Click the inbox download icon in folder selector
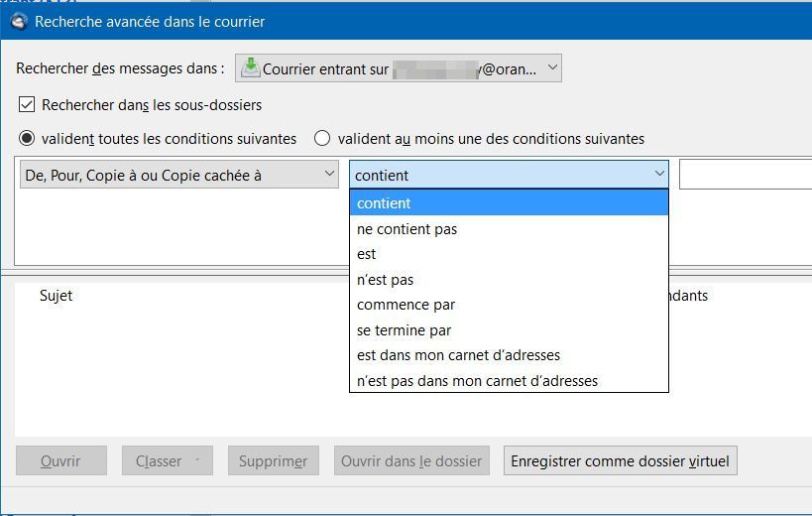812x516 pixels. pyautogui.click(x=250, y=67)
